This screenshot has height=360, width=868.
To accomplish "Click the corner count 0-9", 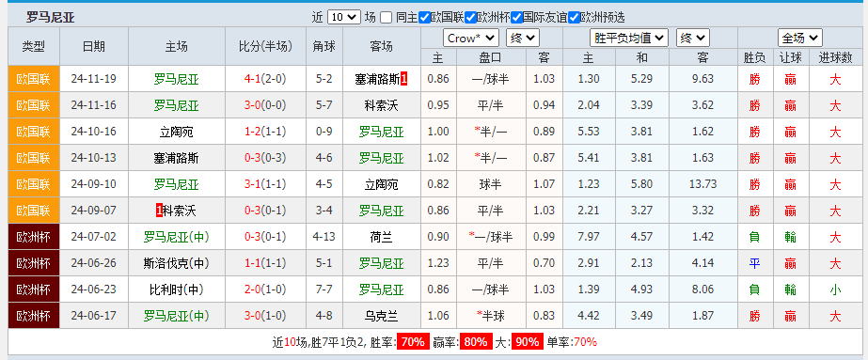I will [324, 132].
